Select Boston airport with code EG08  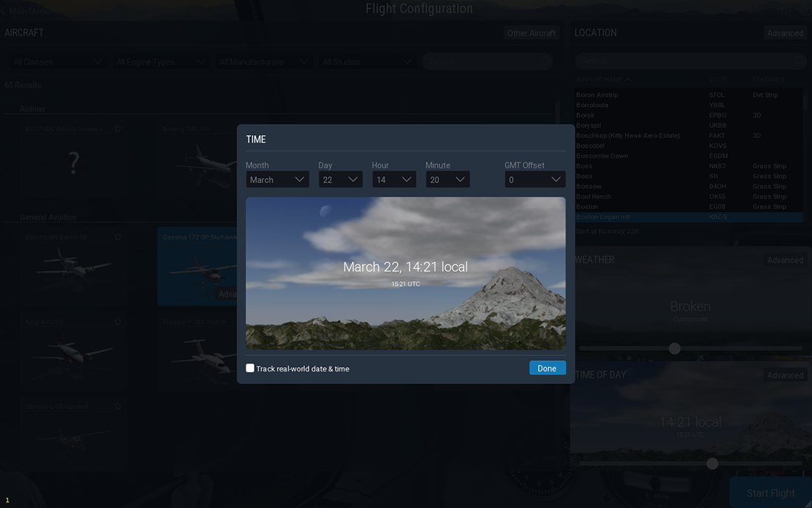[x=689, y=207]
